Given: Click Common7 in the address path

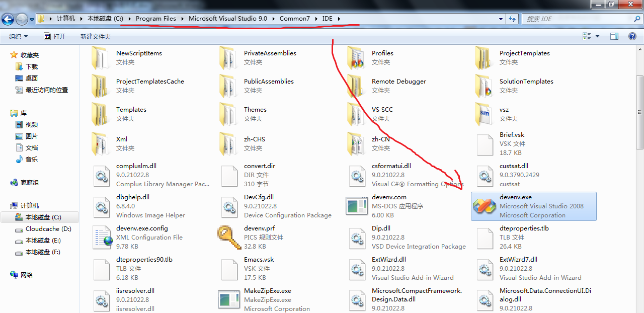Looking at the screenshot, I should tap(295, 19).
